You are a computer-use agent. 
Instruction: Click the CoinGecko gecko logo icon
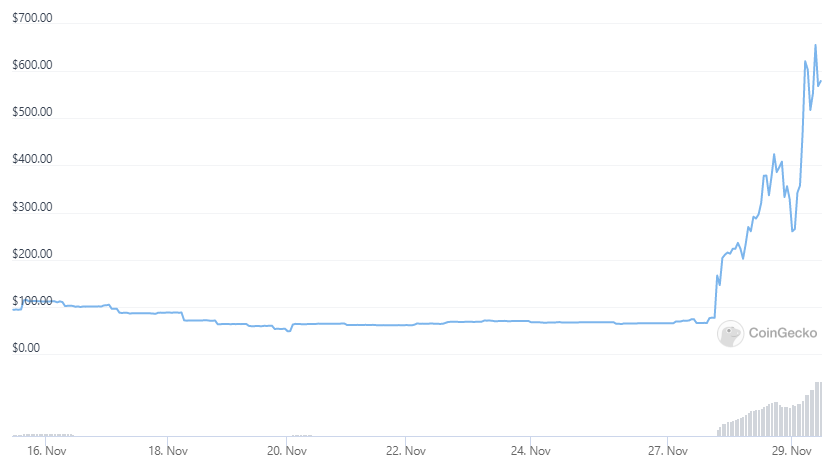click(x=730, y=334)
